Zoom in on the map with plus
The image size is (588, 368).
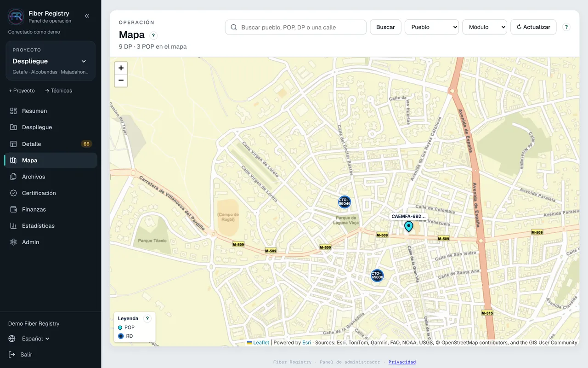(121, 68)
